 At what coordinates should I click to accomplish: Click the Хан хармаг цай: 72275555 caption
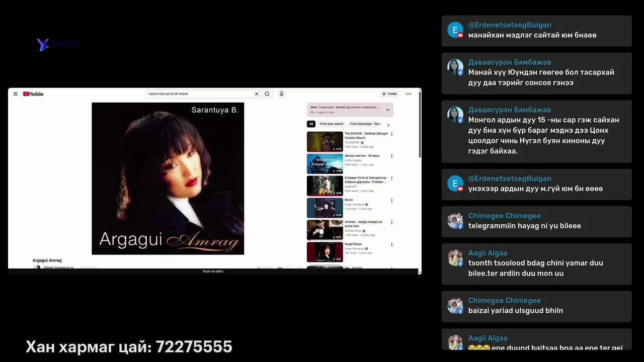point(129,347)
